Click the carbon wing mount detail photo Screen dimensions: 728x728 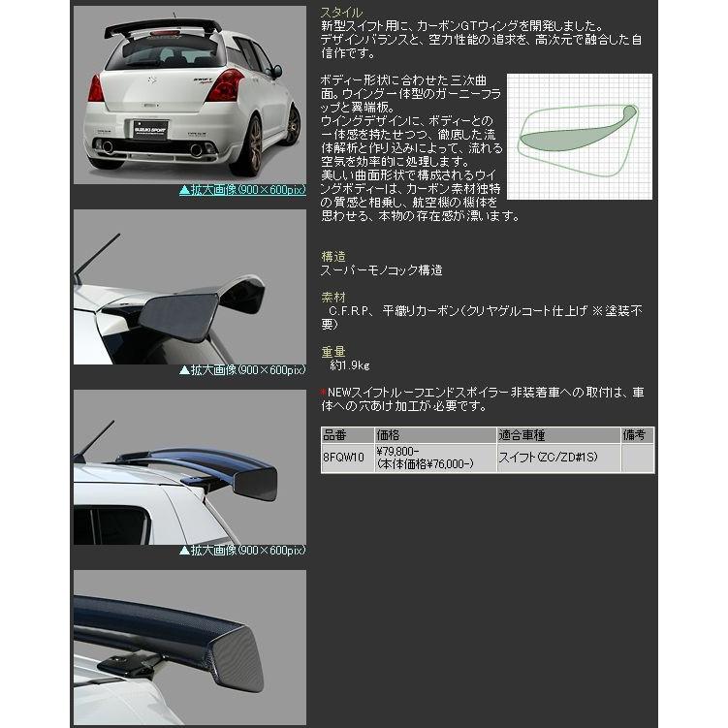click(x=190, y=648)
